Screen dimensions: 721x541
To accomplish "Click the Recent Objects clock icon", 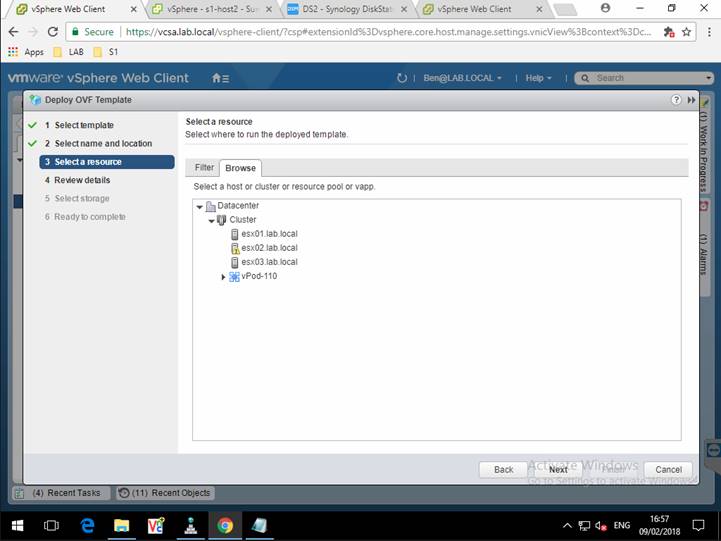I will pyautogui.click(x=124, y=493).
